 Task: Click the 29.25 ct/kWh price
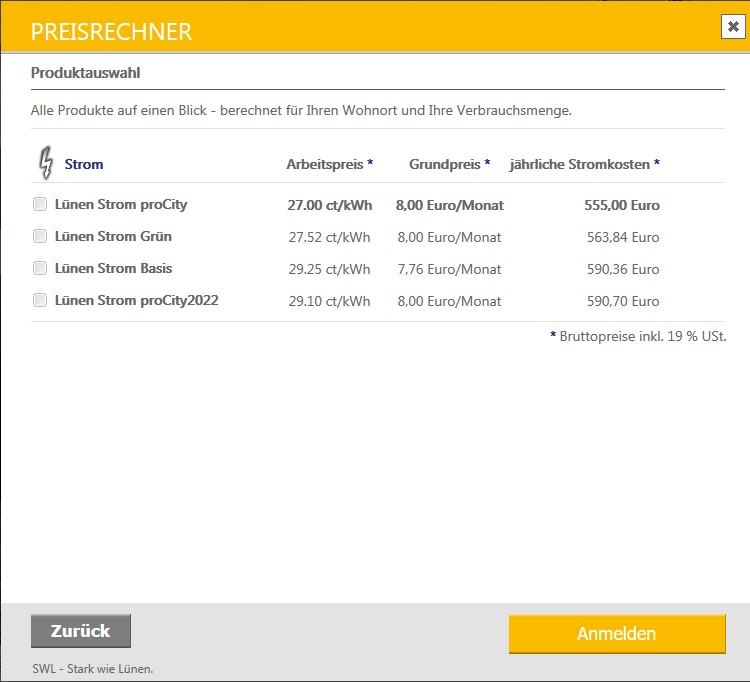[330, 269]
